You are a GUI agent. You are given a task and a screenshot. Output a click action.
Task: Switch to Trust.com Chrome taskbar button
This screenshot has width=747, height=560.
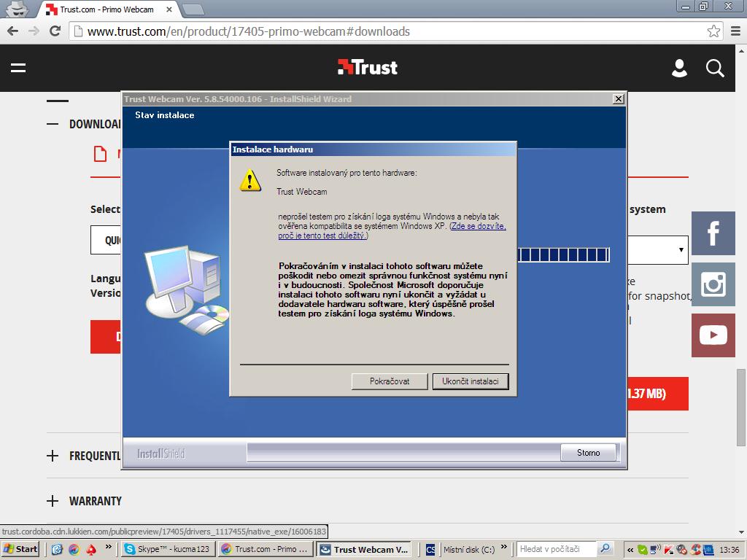click(266, 549)
